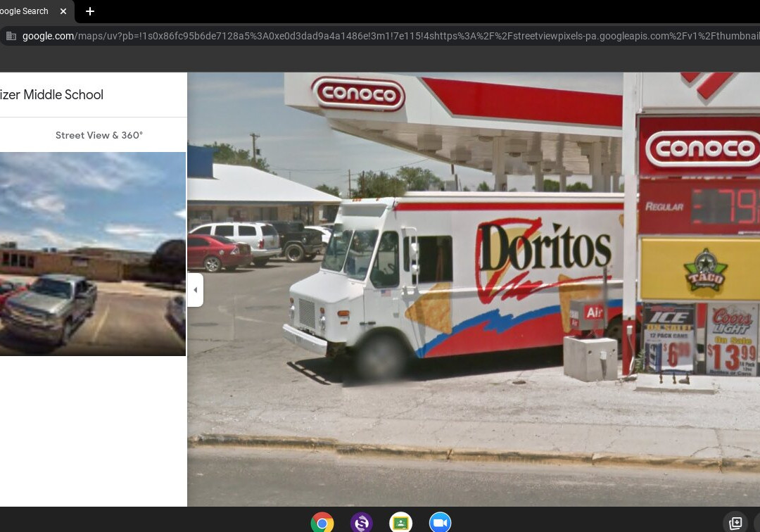760x532 pixels.
Task: Switch to the Google Search browser tab
Action: [25, 11]
